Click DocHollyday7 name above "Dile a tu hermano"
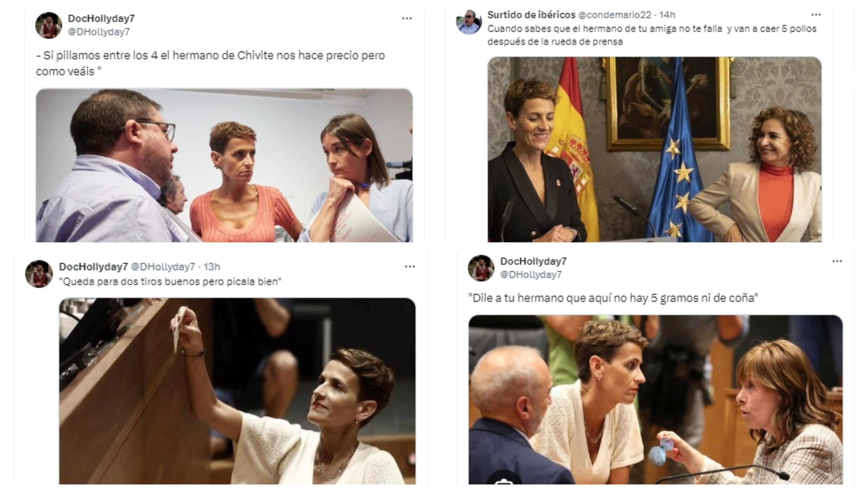 coord(533,261)
